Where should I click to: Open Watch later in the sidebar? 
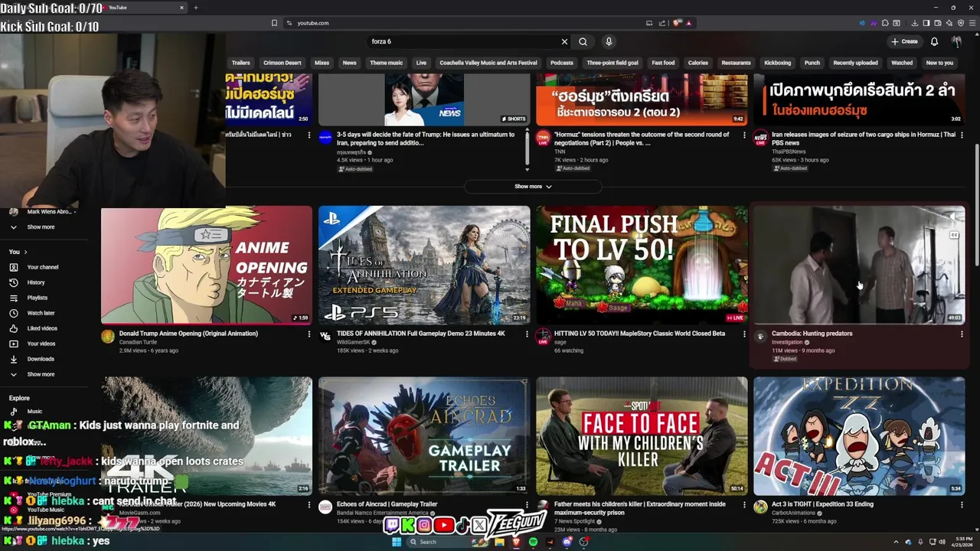click(x=41, y=313)
